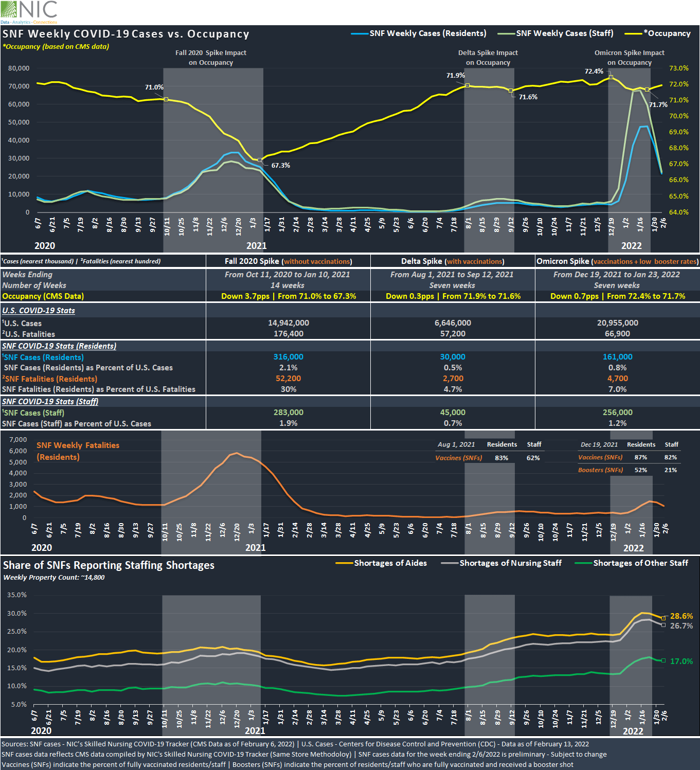Click 'Down 0.7pps | From 72.4% to 71.7%'
The image size is (700, 770).
(618, 296)
